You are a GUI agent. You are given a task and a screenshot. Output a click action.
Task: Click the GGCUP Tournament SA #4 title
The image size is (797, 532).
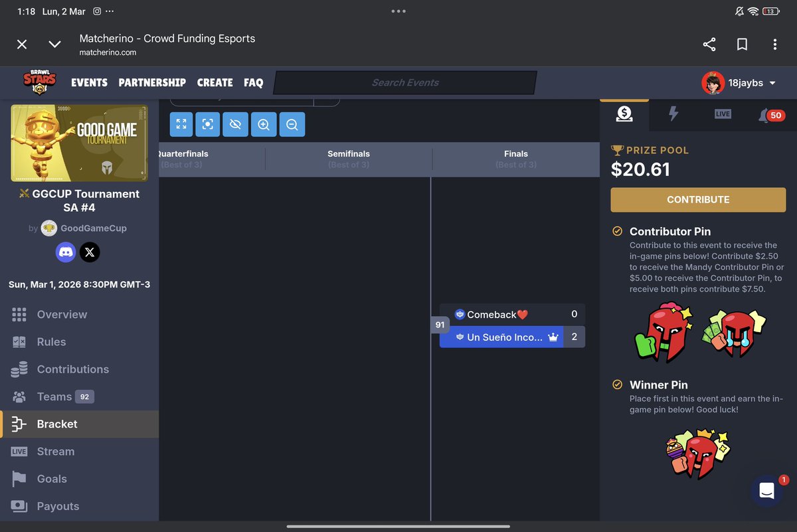(79, 201)
